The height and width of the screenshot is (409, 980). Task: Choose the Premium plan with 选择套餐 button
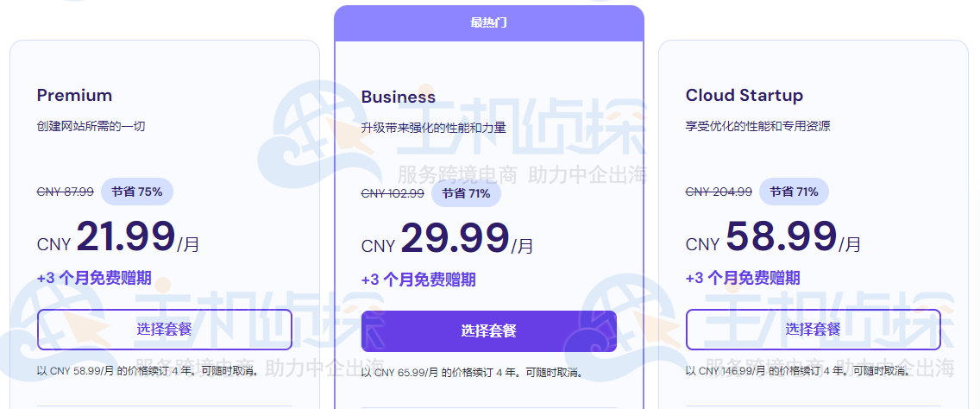coord(165,329)
